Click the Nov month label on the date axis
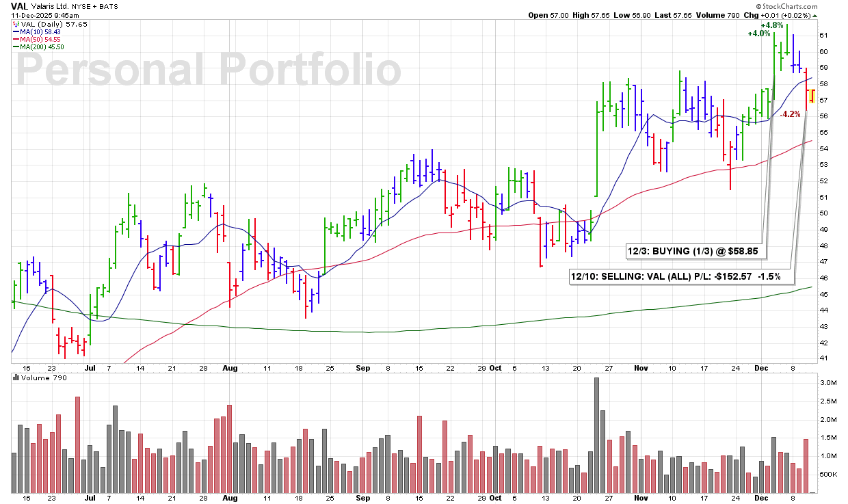 tap(642, 367)
